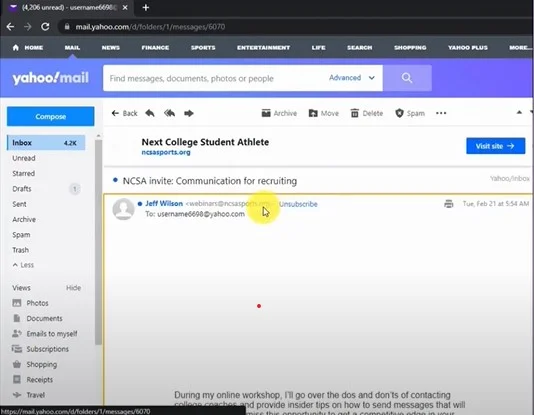Open the News nav item

[x=111, y=48]
